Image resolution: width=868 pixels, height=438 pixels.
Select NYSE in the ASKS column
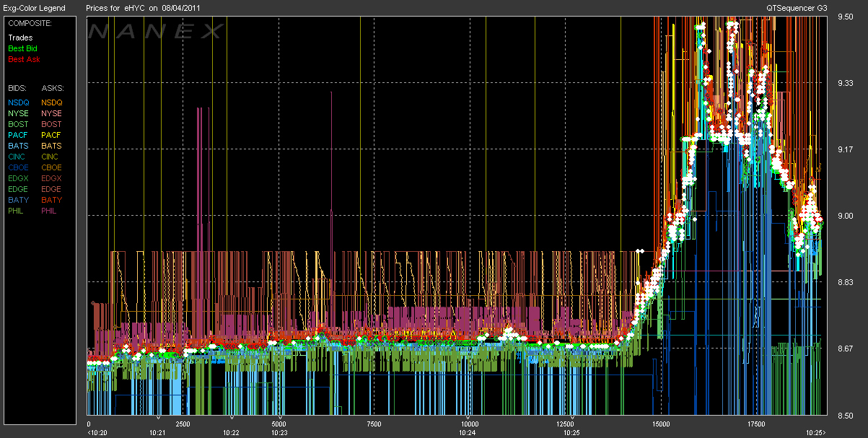click(52, 113)
